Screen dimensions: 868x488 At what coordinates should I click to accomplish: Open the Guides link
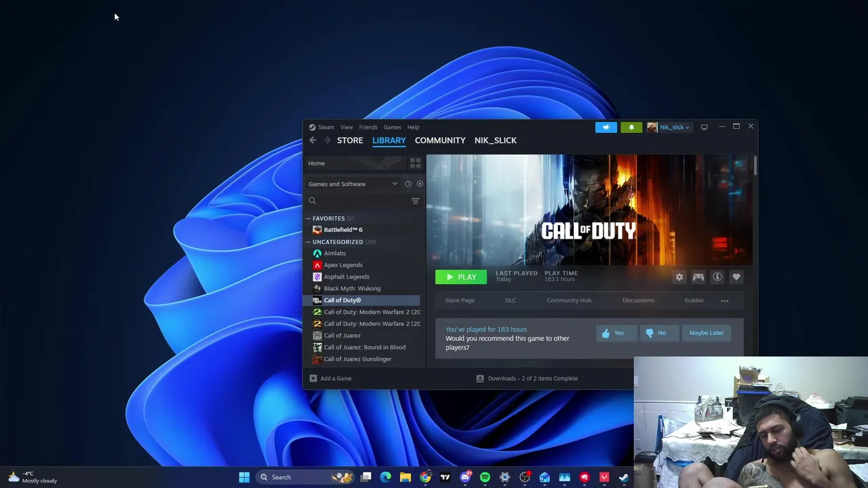[694, 300]
